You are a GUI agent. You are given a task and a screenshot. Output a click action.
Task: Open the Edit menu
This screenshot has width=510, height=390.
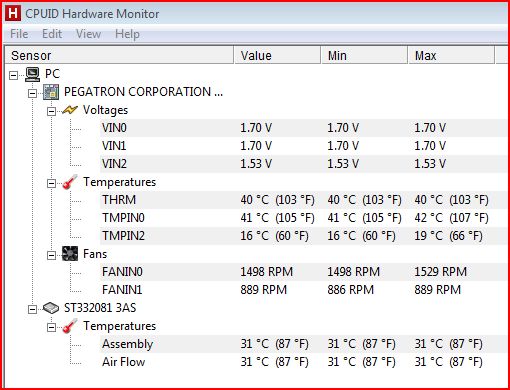click(52, 34)
